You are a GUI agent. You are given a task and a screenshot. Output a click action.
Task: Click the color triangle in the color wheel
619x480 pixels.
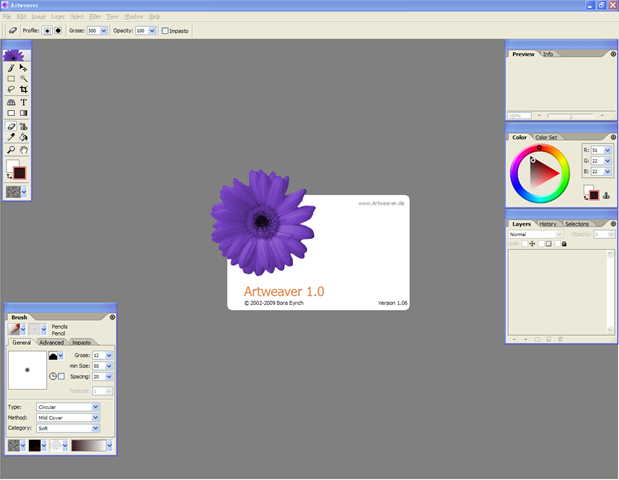pos(542,173)
